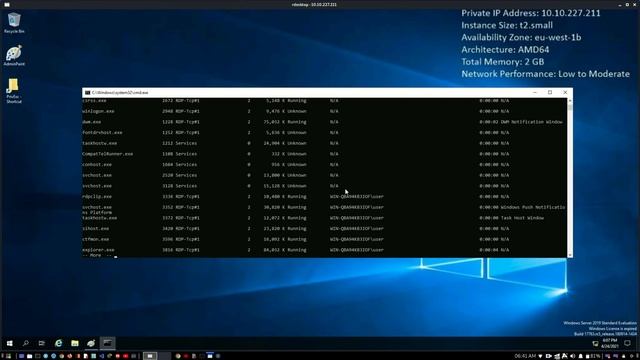
Task: Minimize the cmd.exe window
Action: (535, 93)
